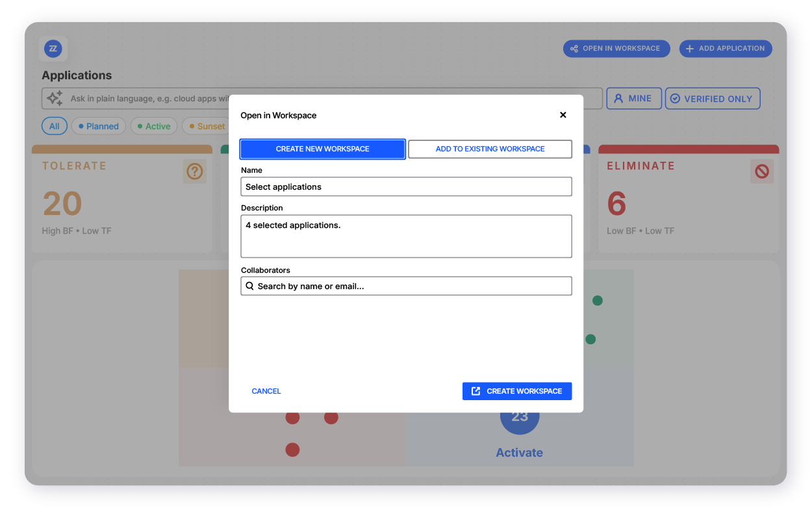The width and height of the screenshot is (812, 508).
Task: Select the Sunset status filter chip
Action: (206, 126)
